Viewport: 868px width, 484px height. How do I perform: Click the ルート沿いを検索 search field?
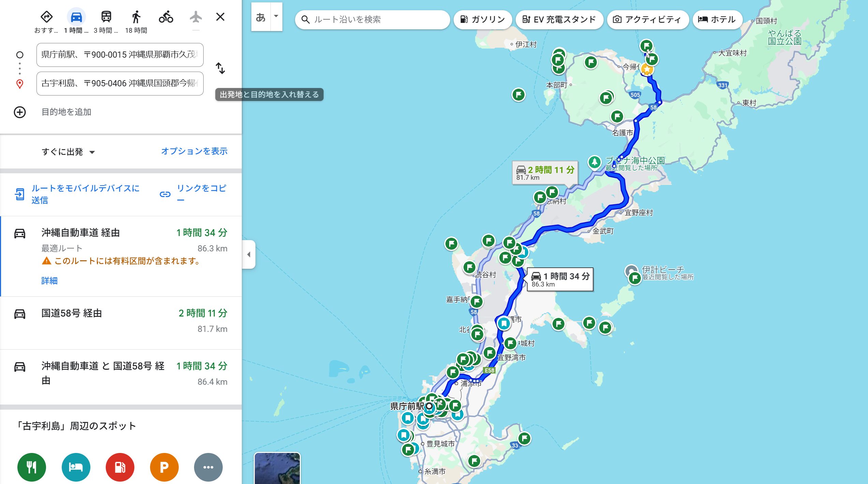pos(372,19)
